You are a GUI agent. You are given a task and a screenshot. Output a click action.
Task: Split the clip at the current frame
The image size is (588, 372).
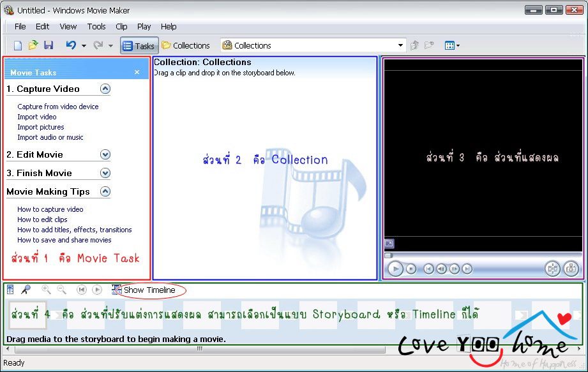[x=553, y=269]
